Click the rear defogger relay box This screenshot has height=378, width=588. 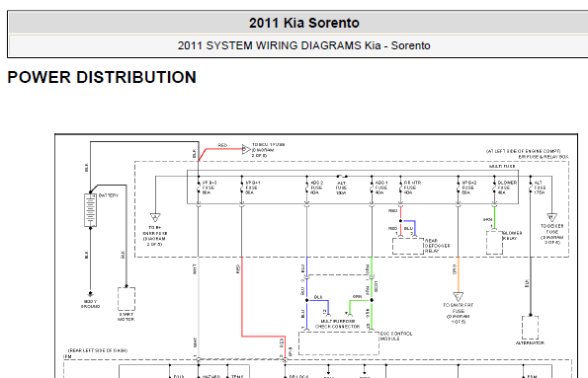[x=408, y=246]
